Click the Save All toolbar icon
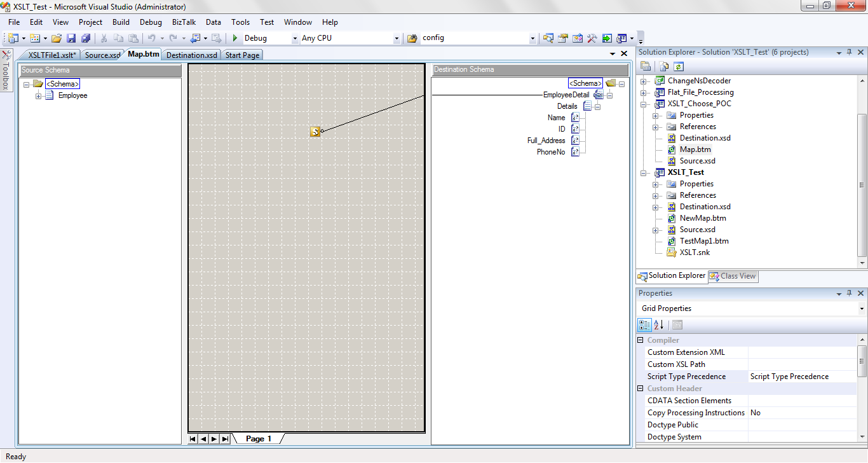Viewport: 868px width, 463px height. pyautogui.click(x=85, y=38)
